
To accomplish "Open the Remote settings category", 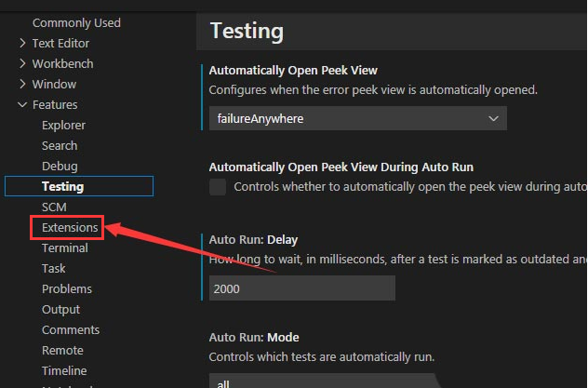I will coord(62,350).
